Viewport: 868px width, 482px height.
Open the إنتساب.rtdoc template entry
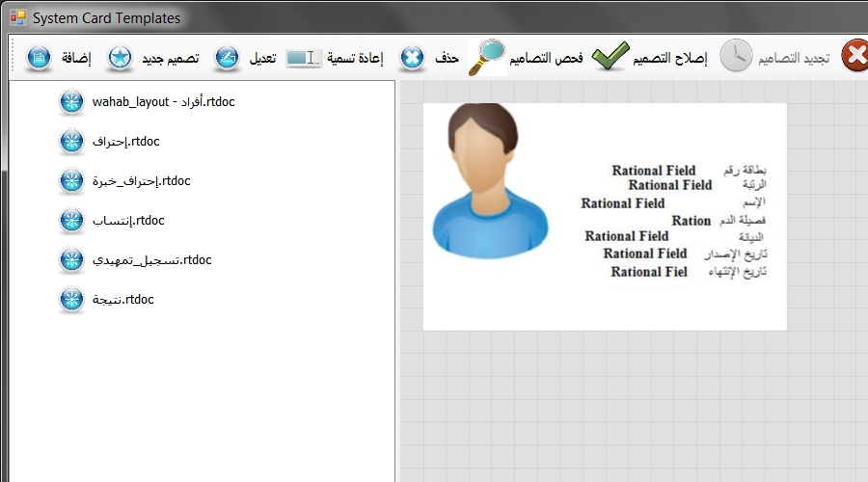(128, 220)
